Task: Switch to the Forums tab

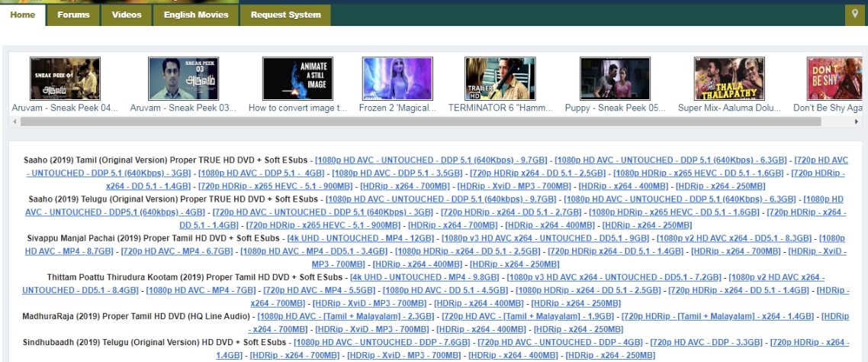Action: click(x=73, y=15)
